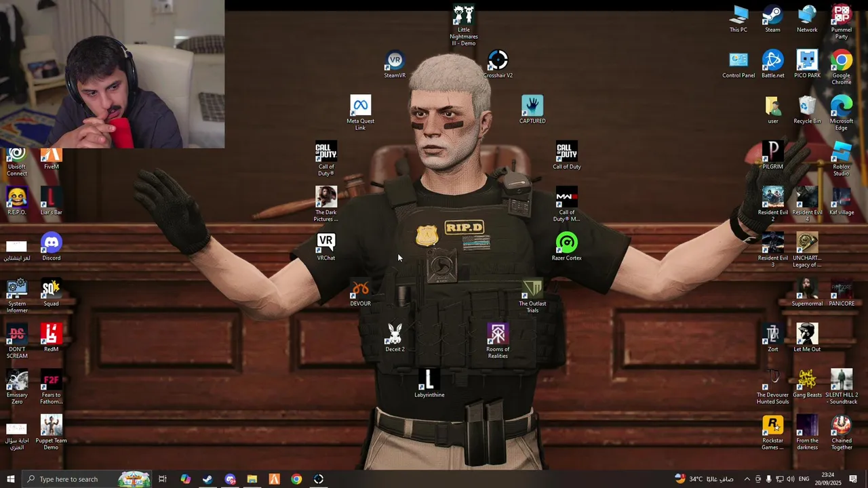
Task: Launch Resident Evil 3 shortcut
Action: pyautogui.click(x=772, y=249)
